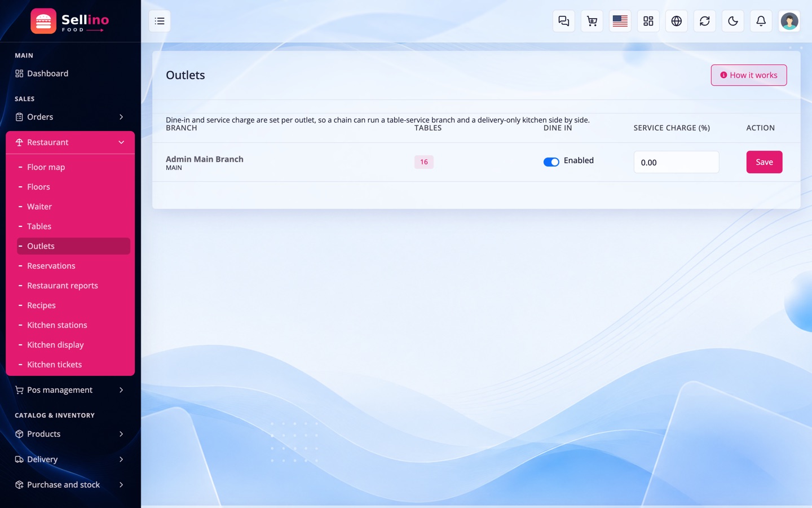Click the Products box icon

19,434
